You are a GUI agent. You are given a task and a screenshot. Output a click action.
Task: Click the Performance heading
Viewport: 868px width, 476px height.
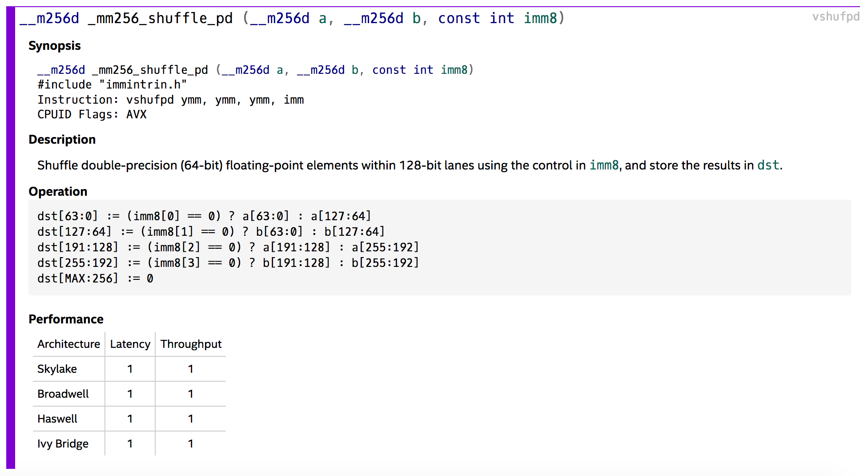(66, 319)
